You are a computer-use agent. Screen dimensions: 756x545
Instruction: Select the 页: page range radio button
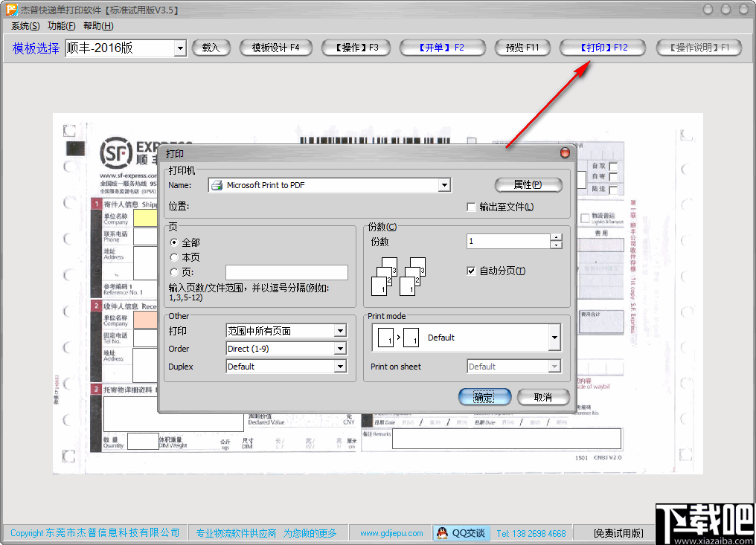click(175, 272)
